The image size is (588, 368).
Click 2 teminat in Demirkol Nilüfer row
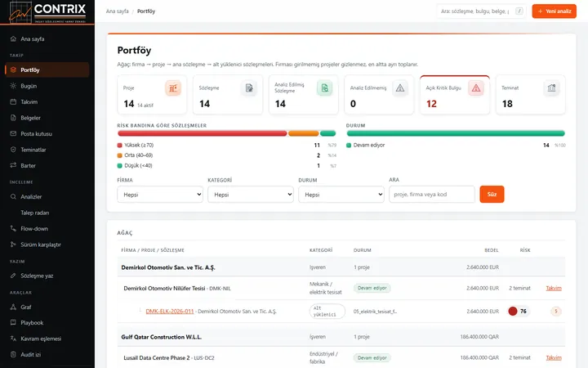(x=519, y=288)
